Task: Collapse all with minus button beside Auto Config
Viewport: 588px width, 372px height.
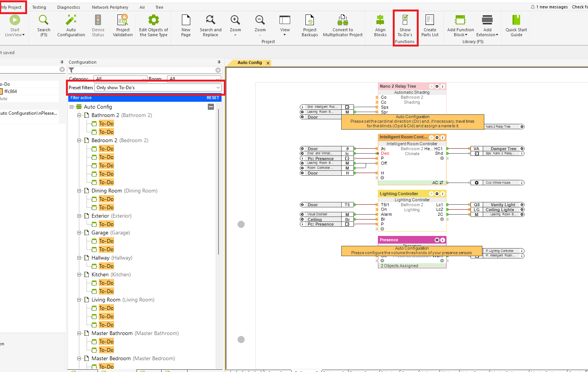Action: pos(211,107)
